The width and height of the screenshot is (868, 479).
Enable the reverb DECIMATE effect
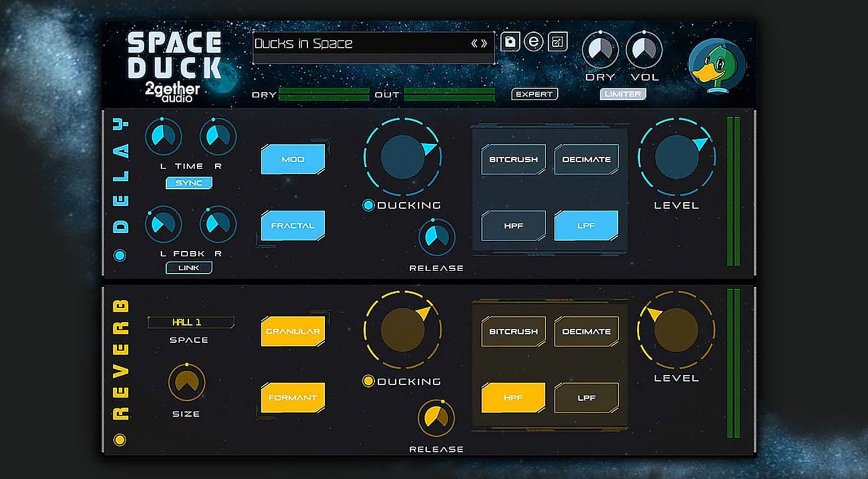click(x=586, y=331)
